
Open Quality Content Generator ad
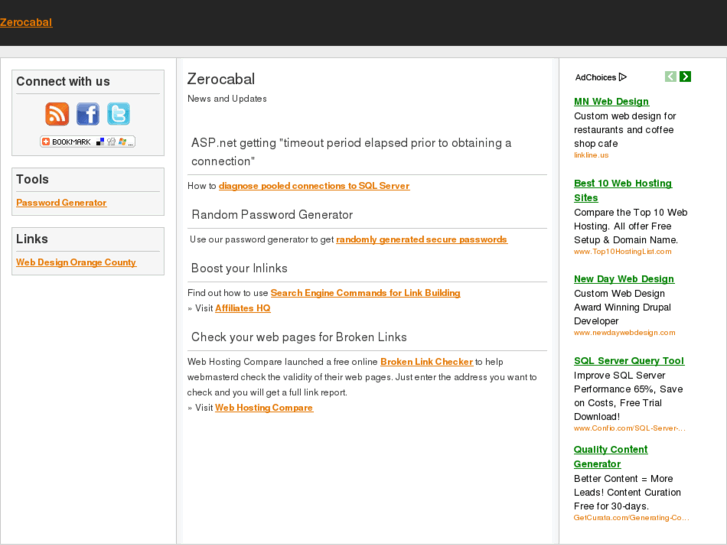tap(611, 457)
